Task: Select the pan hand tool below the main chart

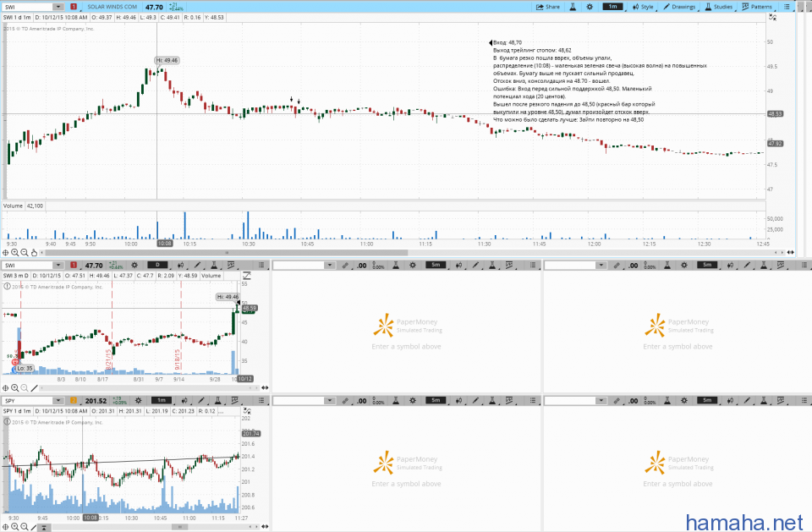Action: pos(34,253)
